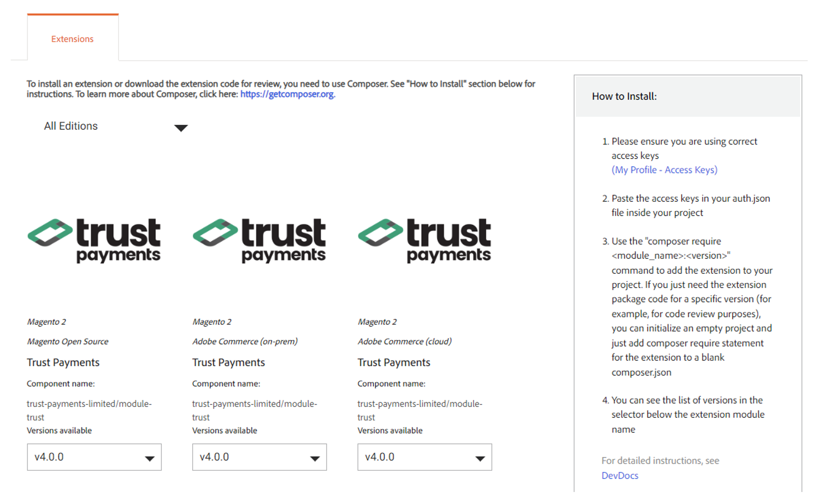The height and width of the screenshot is (504, 817).
Task: Click the Adobe Commerce (cloud) Trust Payments logo
Action: tap(424, 240)
